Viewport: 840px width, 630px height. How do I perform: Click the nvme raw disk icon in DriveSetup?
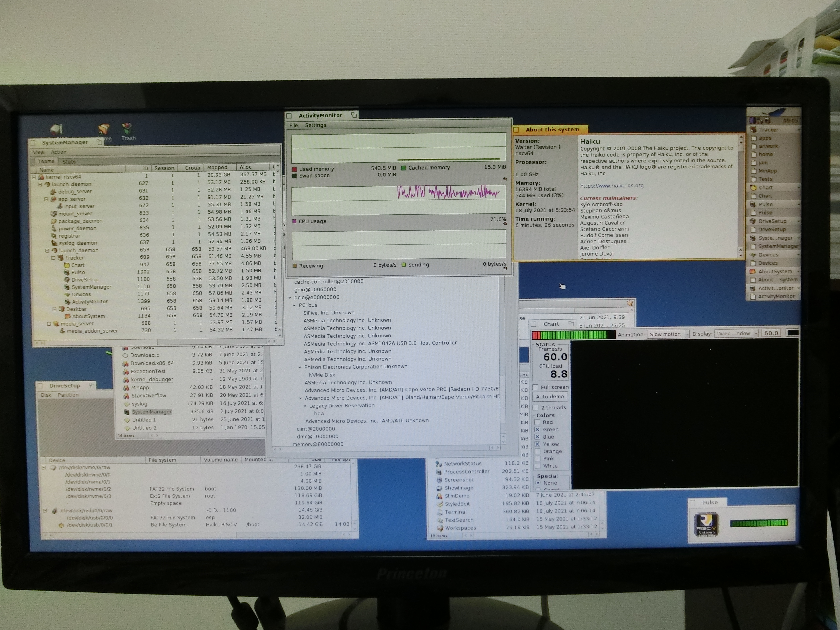pos(53,468)
